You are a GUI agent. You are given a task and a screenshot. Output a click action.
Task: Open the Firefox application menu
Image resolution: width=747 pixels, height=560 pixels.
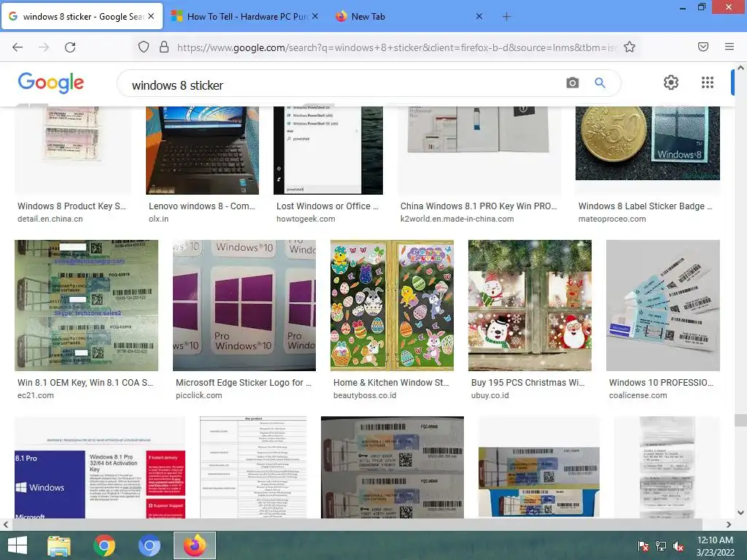coord(729,47)
